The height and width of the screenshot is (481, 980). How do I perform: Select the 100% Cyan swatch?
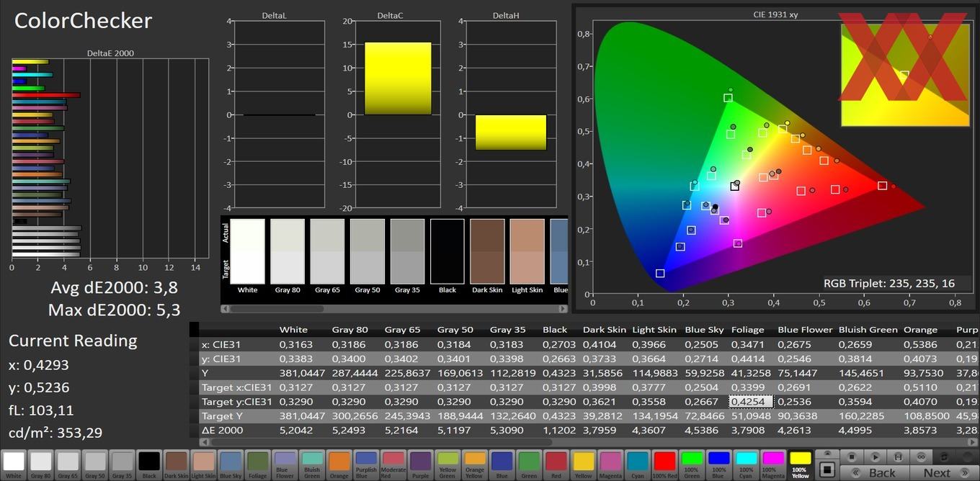pos(746,464)
